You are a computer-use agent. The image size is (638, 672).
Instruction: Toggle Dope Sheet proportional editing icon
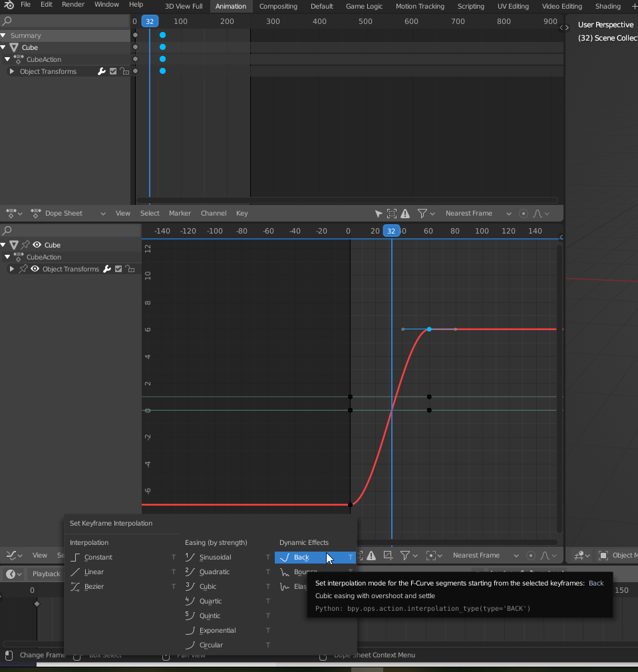tap(523, 214)
